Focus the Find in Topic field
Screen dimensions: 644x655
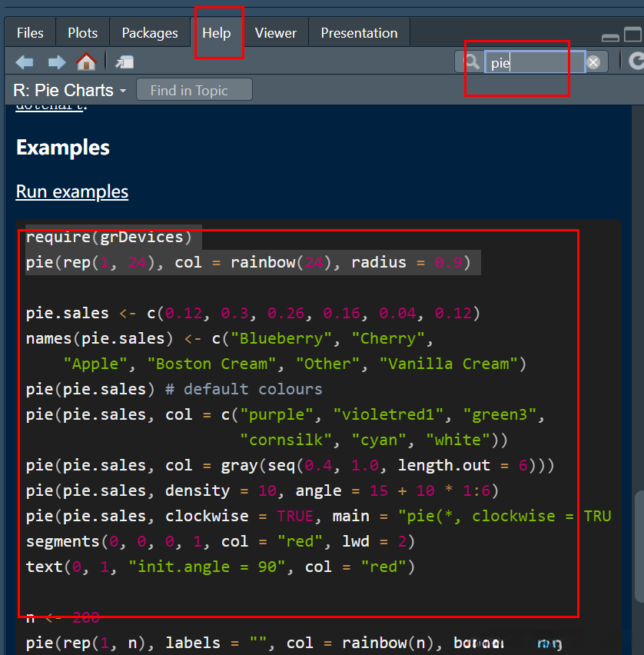click(x=194, y=91)
